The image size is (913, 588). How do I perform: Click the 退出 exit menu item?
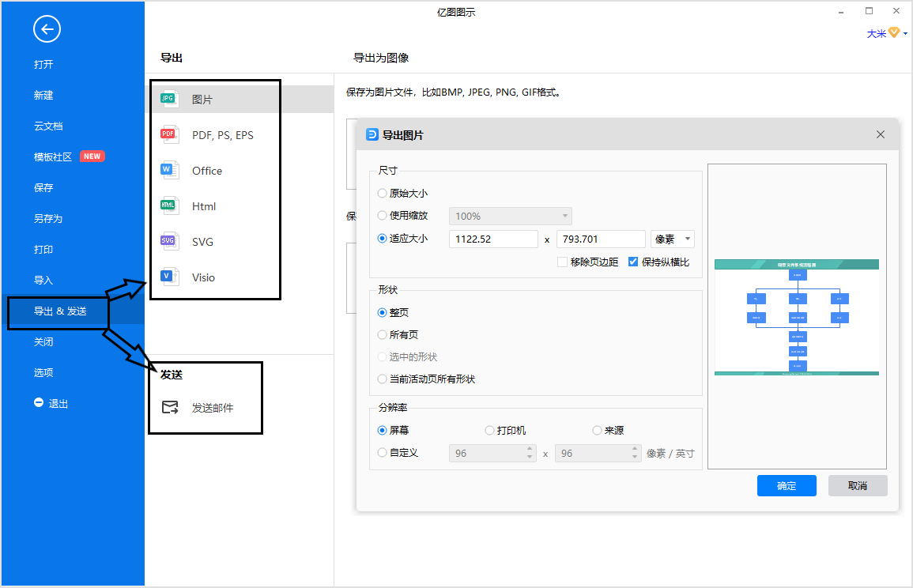(58, 403)
